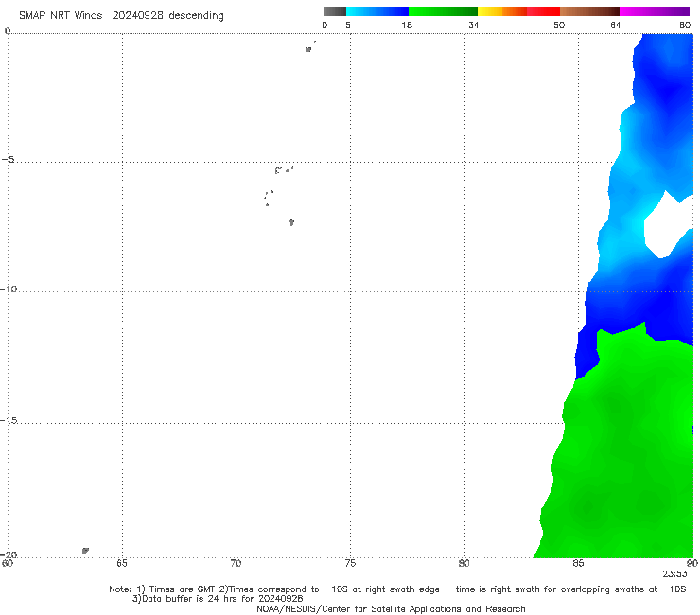
Task: Click the '70' longitude axis label
Action: [236, 563]
